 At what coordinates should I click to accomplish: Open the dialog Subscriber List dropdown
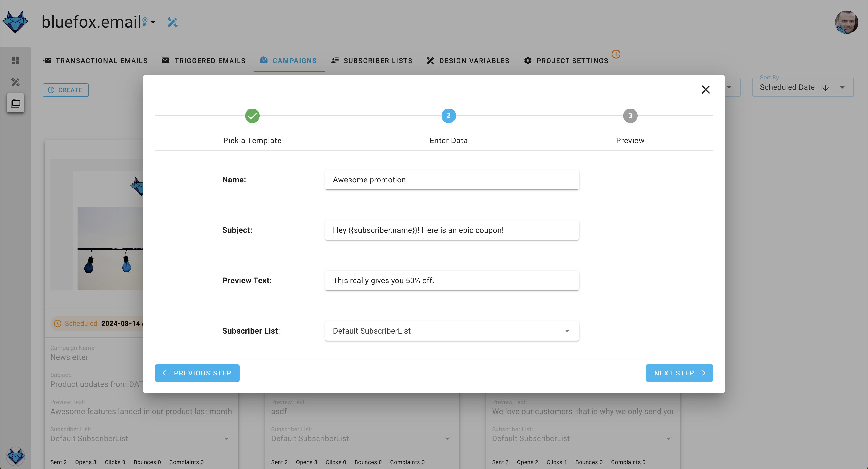pos(452,331)
